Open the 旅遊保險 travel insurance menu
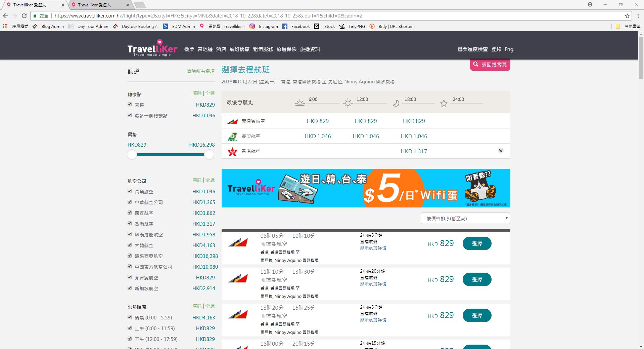This screenshot has height=349, width=644. 286,49
